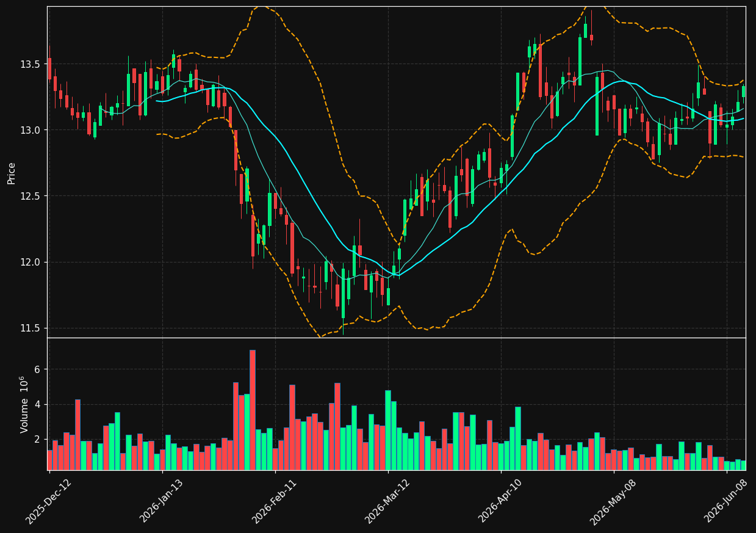Click the 2026-May-08 date label
This screenshot has height=533, width=756.
click(x=613, y=501)
